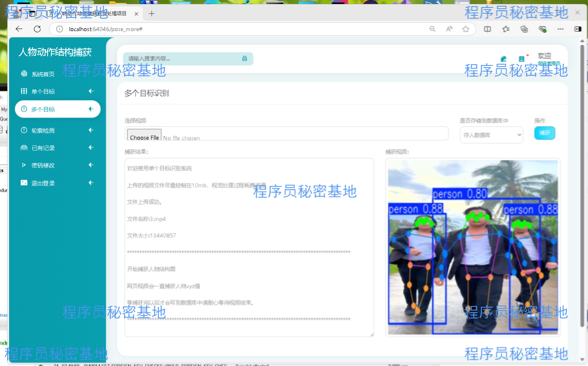Reload the page with the refresh icon
Image resolution: width=588 pixels, height=366 pixels.
tap(37, 29)
